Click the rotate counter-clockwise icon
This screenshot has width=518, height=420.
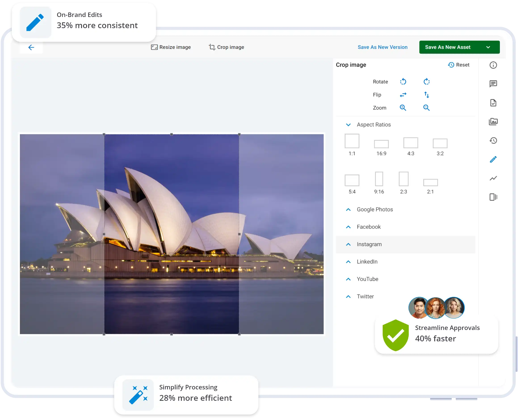point(403,81)
